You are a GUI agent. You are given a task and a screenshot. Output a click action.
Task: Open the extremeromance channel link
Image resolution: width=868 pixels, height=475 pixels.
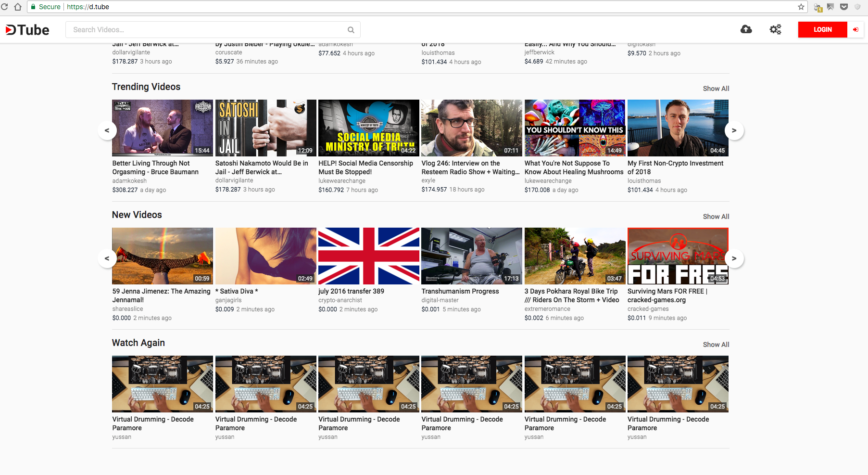click(547, 309)
